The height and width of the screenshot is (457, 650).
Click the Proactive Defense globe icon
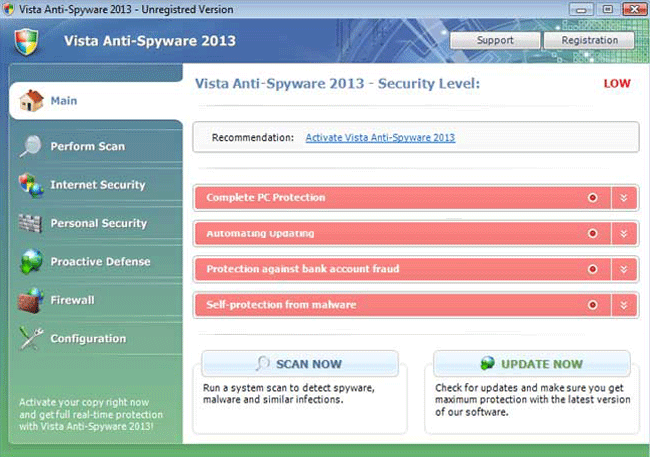32,262
